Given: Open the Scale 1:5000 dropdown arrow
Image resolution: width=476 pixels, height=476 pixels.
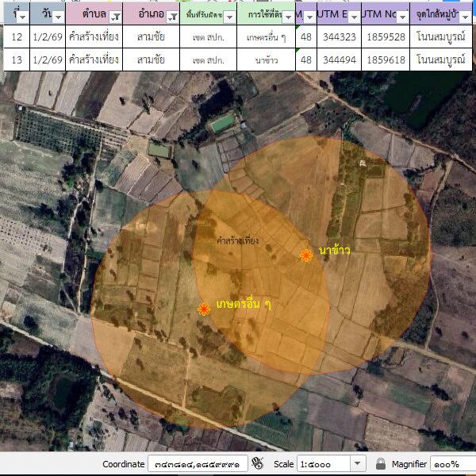Looking at the screenshot, I should tap(357, 463).
